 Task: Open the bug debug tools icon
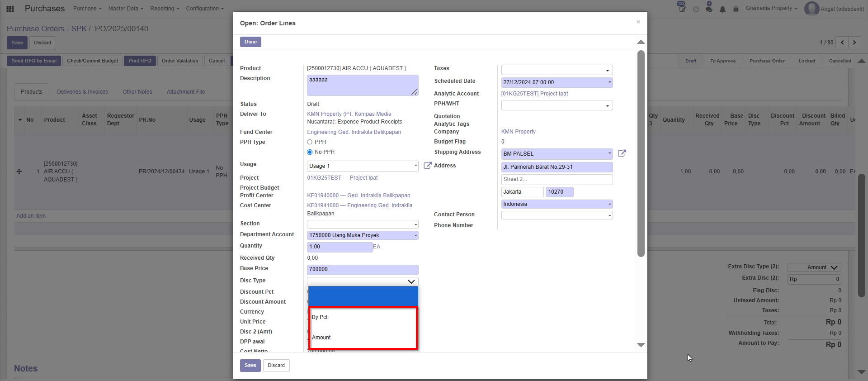coord(736,9)
